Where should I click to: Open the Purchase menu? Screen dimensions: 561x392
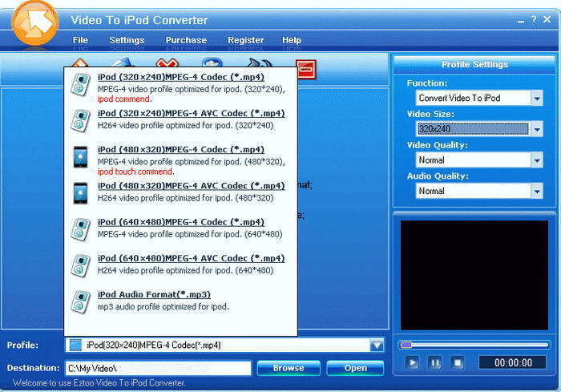[x=186, y=40]
